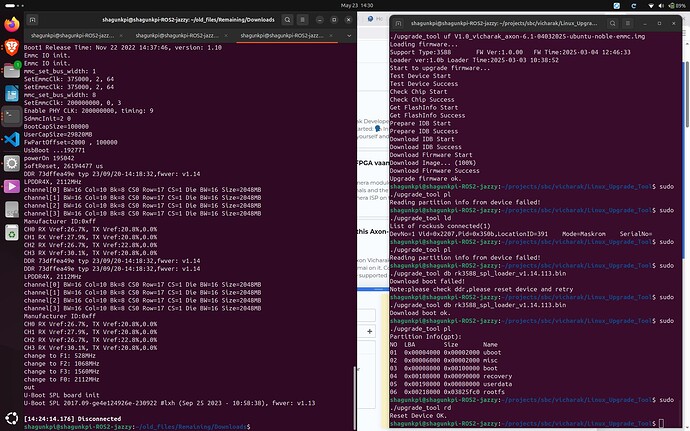Open the Activities workspace indicator
690x431 pixels.
coord(15,5)
